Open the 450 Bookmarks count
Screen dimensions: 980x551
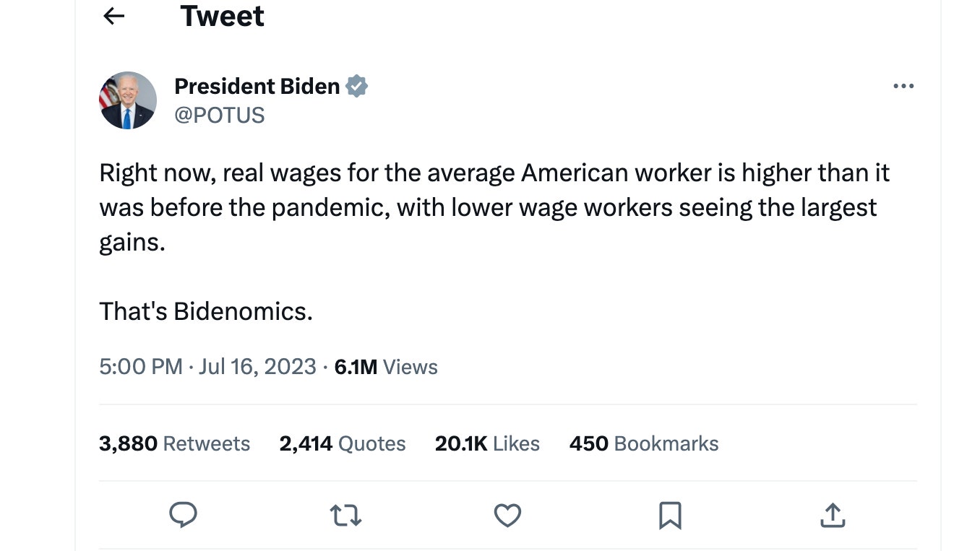pos(644,443)
